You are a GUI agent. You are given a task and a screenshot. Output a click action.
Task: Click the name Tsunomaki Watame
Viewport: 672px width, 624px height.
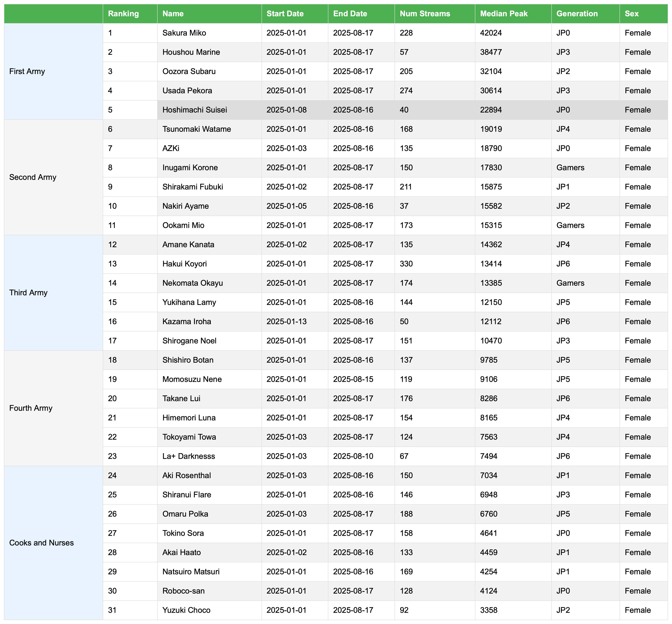point(197,129)
